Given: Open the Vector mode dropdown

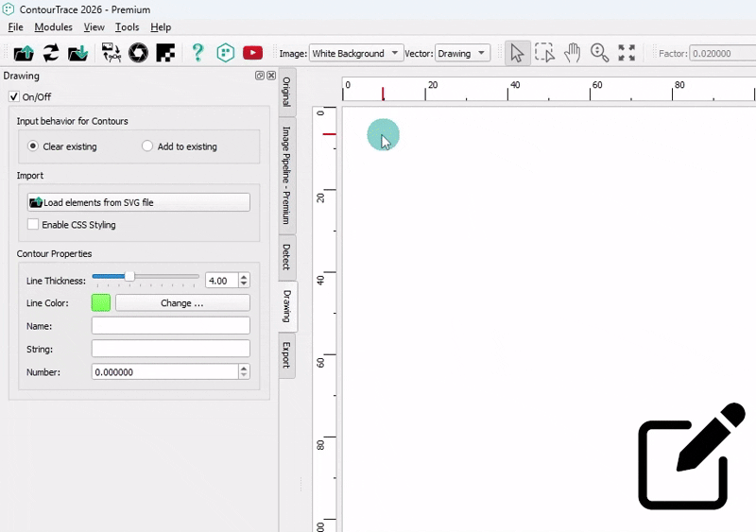Looking at the screenshot, I should (462, 54).
